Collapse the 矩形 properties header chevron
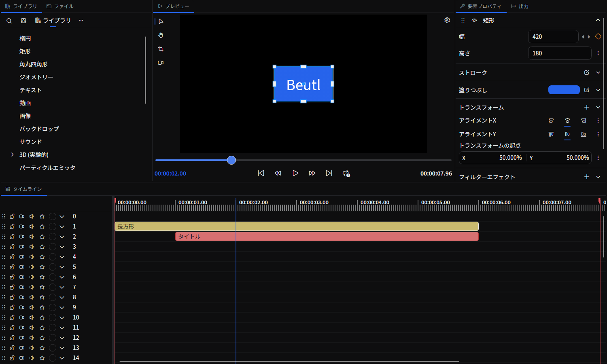This screenshot has width=607, height=364. pos(598,20)
